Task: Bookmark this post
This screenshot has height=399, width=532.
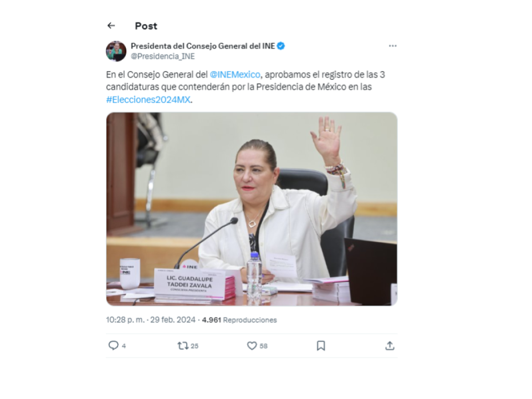Action: click(321, 346)
